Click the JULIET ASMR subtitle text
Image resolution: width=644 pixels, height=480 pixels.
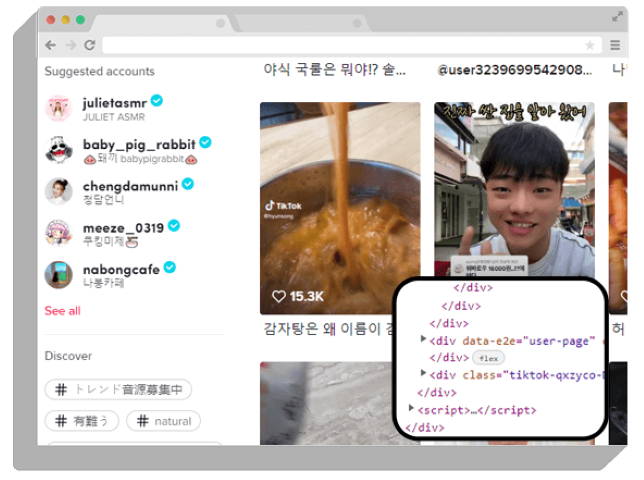[x=114, y=117]
